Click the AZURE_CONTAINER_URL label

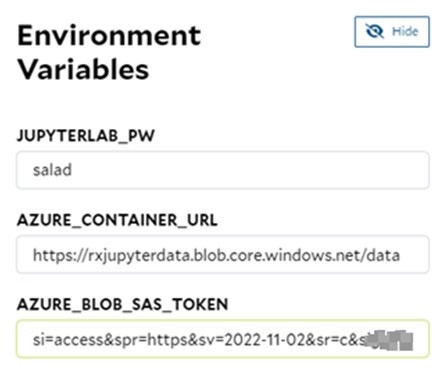coord(117,220)
